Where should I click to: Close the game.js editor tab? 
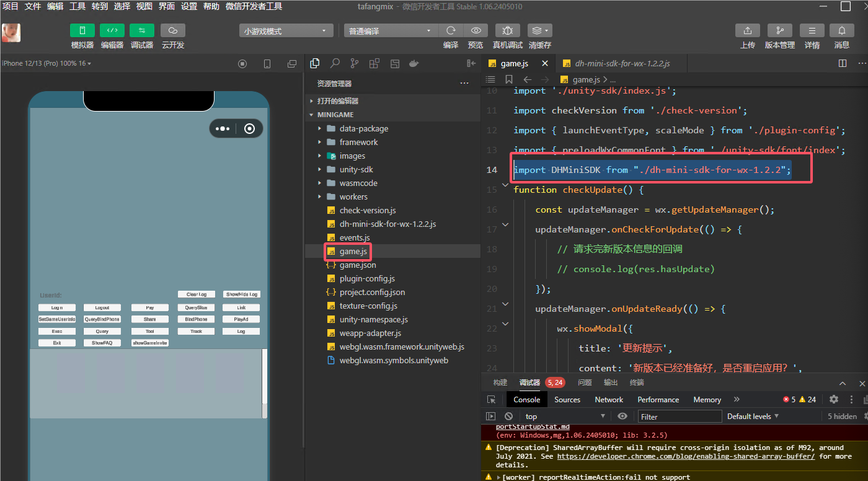[545, 63]
